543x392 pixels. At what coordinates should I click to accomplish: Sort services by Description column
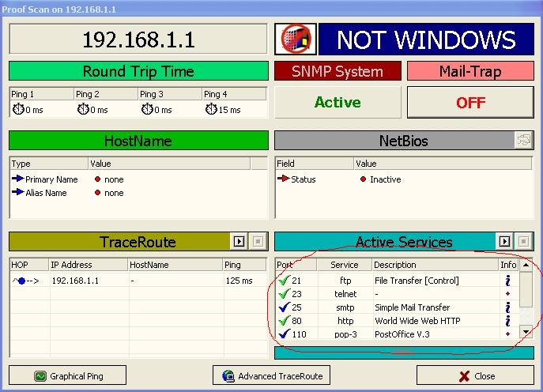[436, 265]
